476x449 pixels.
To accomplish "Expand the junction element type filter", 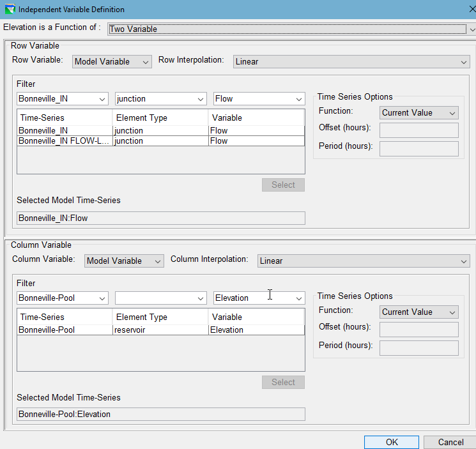I will 160,99.
